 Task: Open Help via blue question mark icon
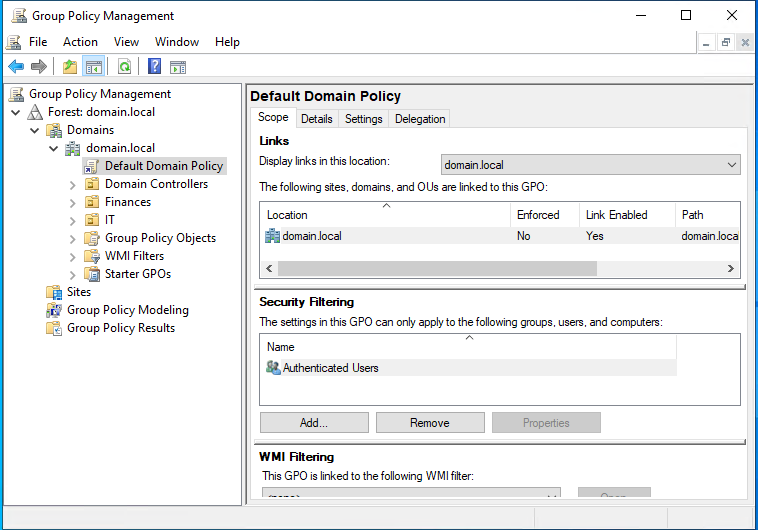(x=155, y=67)
